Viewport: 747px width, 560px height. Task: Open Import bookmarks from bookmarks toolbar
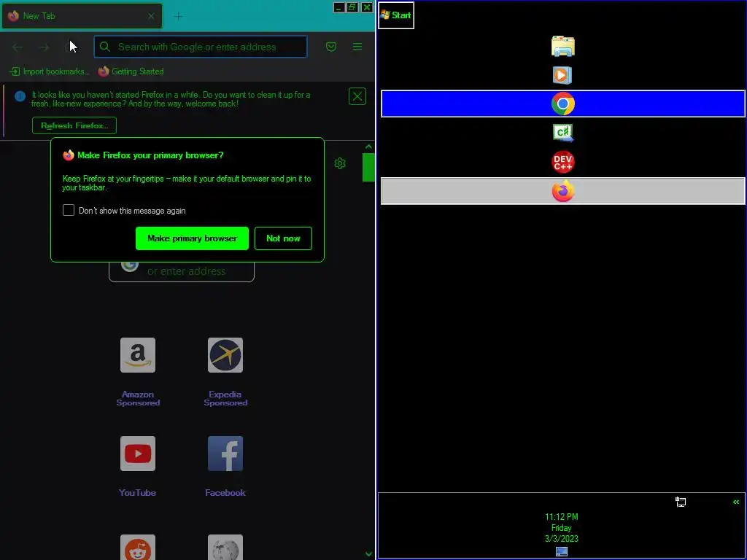[49, 71]
